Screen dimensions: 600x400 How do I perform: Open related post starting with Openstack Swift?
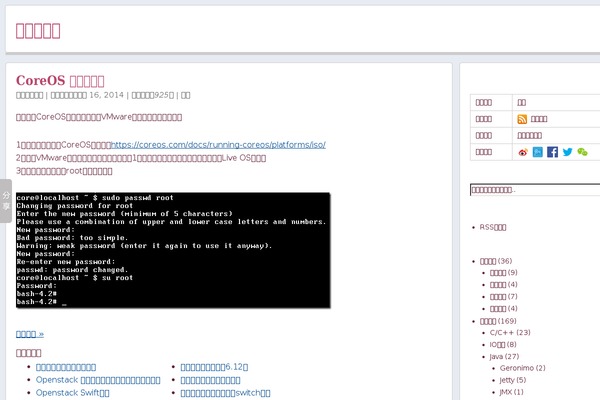point(73,393)
